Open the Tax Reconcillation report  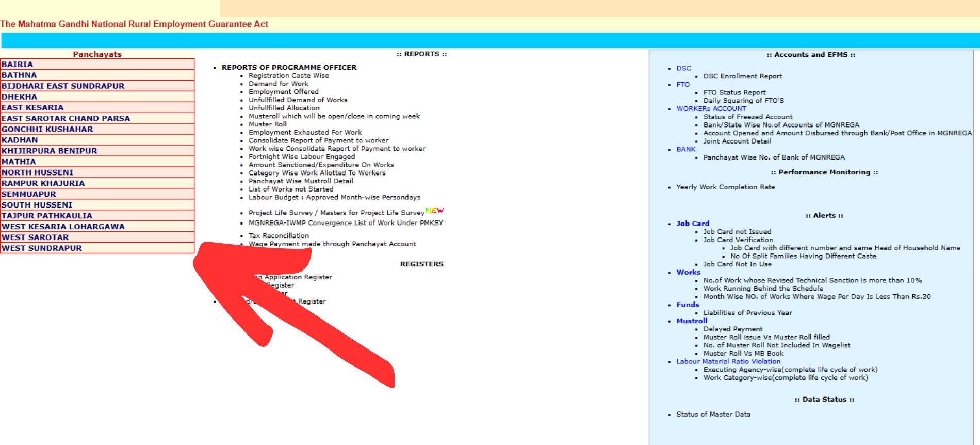coord(279,236)
